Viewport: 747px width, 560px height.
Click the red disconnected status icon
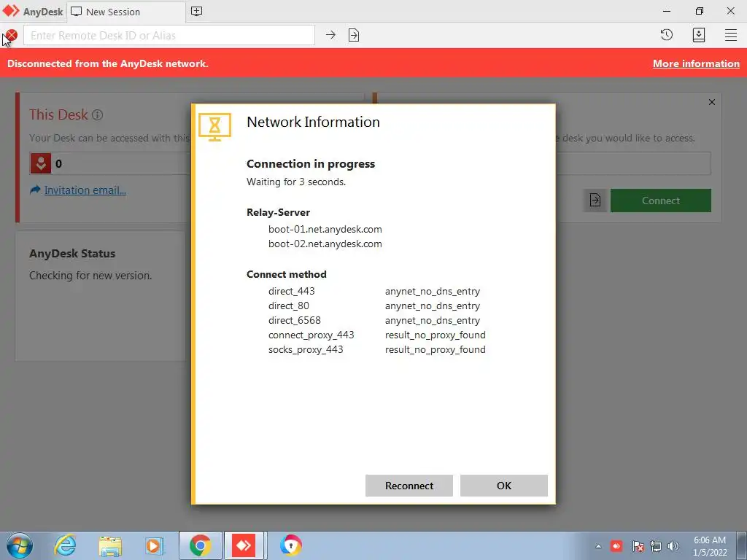tap(12, 35)
